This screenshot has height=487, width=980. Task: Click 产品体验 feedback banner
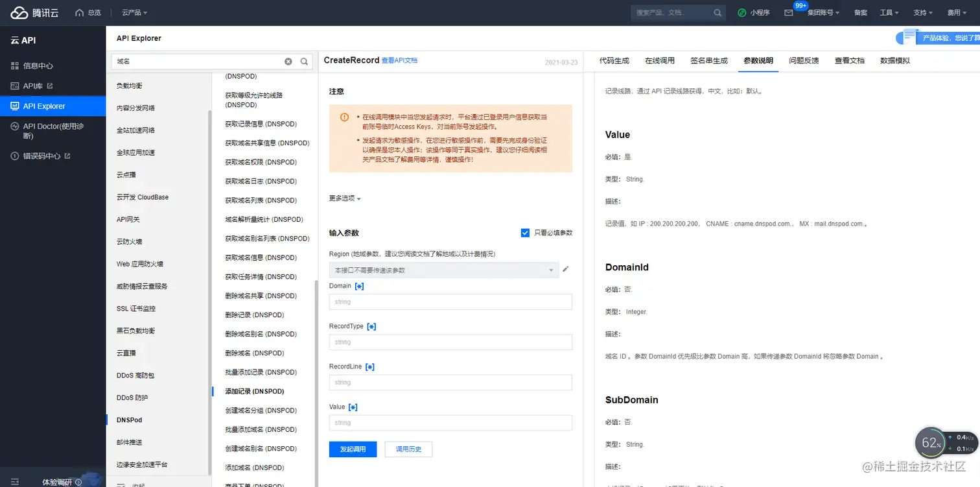[938, 38]
